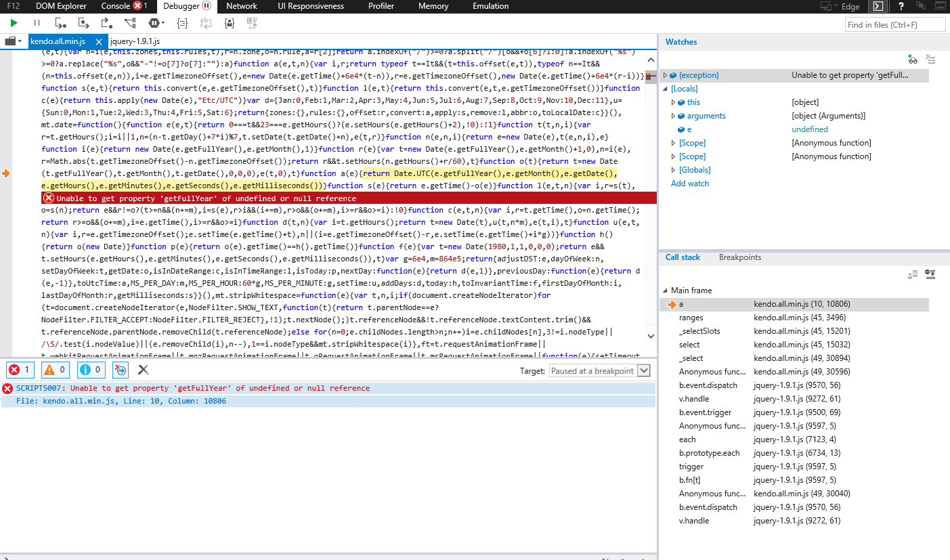Click the Add watch glasses icon

pyautogui.click(x=912, y=60)
